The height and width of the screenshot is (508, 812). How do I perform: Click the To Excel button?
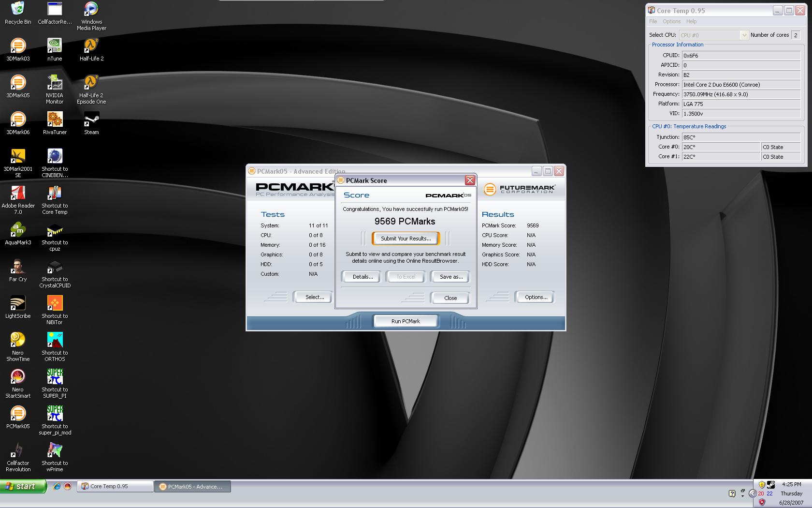[x=406, y=277]
